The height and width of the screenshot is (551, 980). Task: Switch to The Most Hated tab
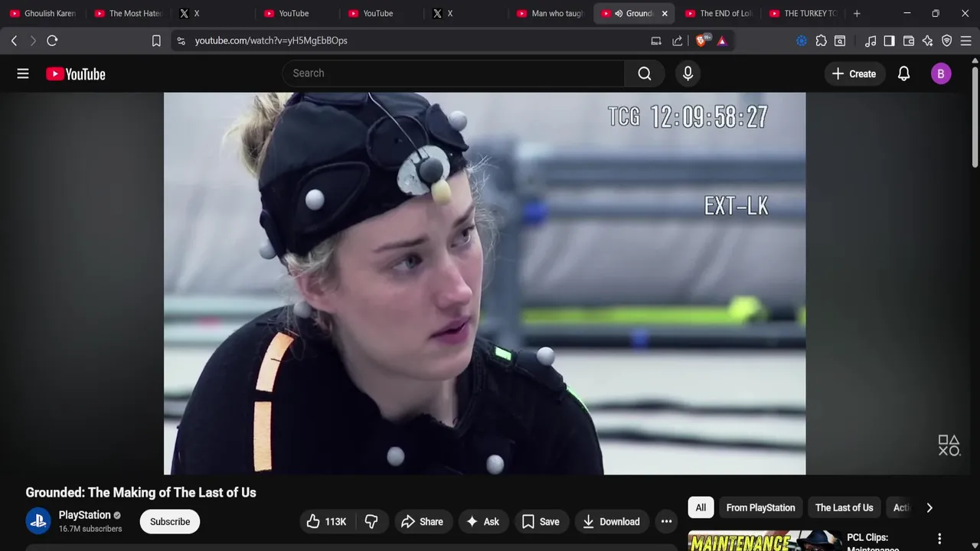click(127, 13)
